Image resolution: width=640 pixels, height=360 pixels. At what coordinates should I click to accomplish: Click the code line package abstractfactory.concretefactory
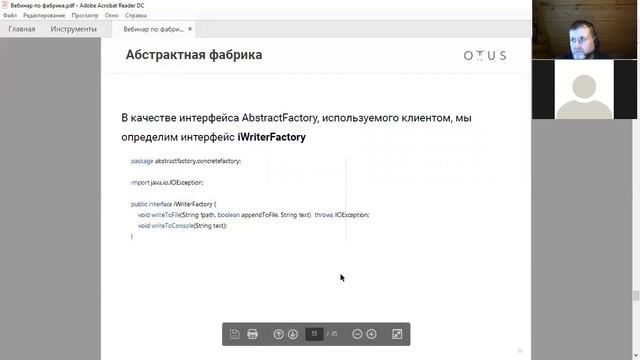pos(186,161)
